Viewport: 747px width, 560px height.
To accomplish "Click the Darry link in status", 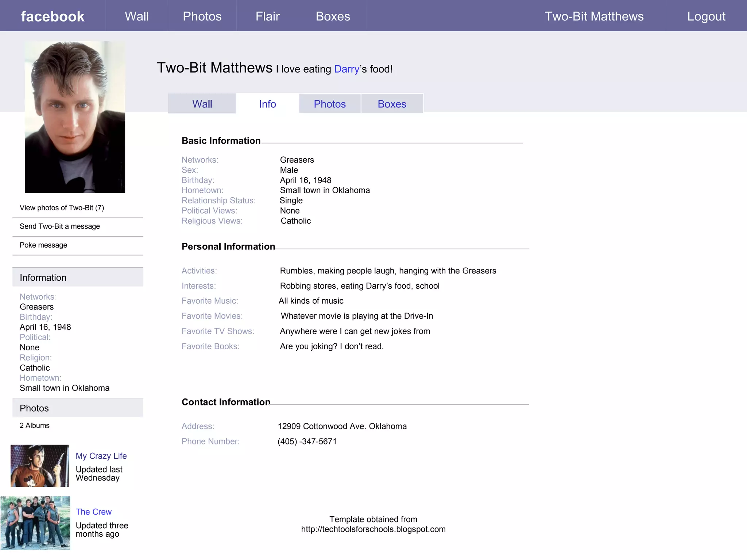I will coord(347,69).
